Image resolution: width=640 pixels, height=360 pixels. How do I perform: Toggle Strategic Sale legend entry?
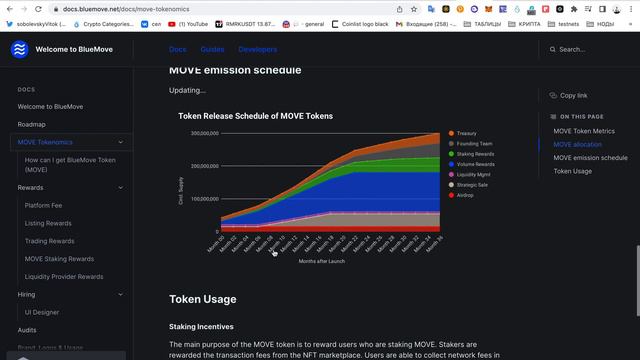point(468,185)
